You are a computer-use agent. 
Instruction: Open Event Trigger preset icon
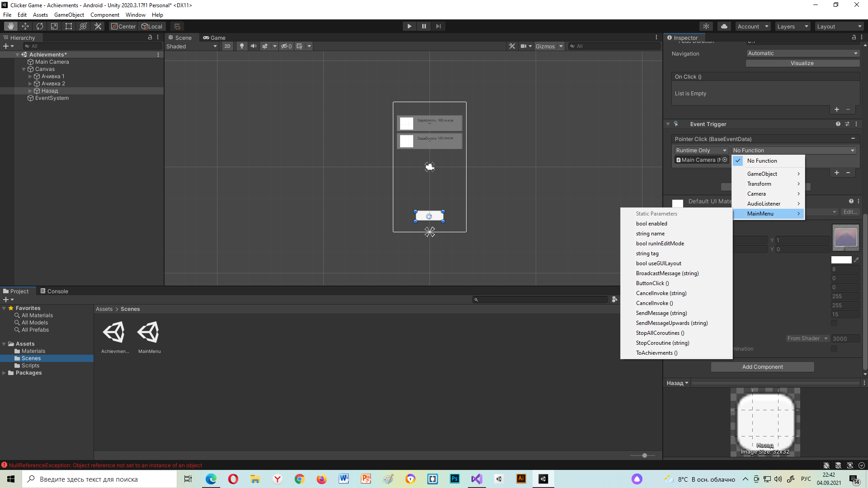(847, 124)
